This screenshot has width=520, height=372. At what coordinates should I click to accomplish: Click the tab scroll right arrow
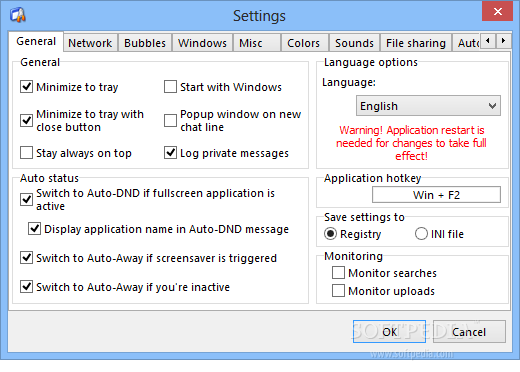(x=503, y=41)
